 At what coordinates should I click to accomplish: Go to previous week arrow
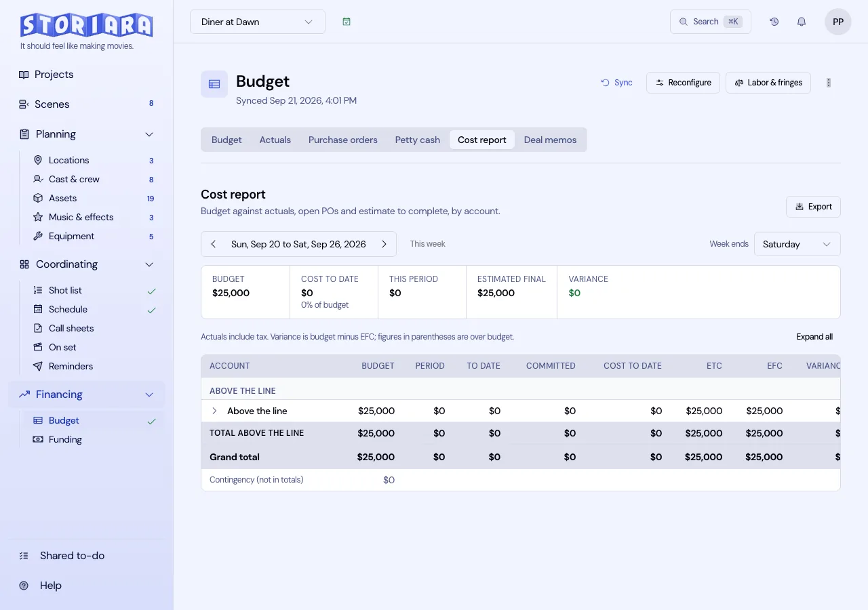point(213,244)
